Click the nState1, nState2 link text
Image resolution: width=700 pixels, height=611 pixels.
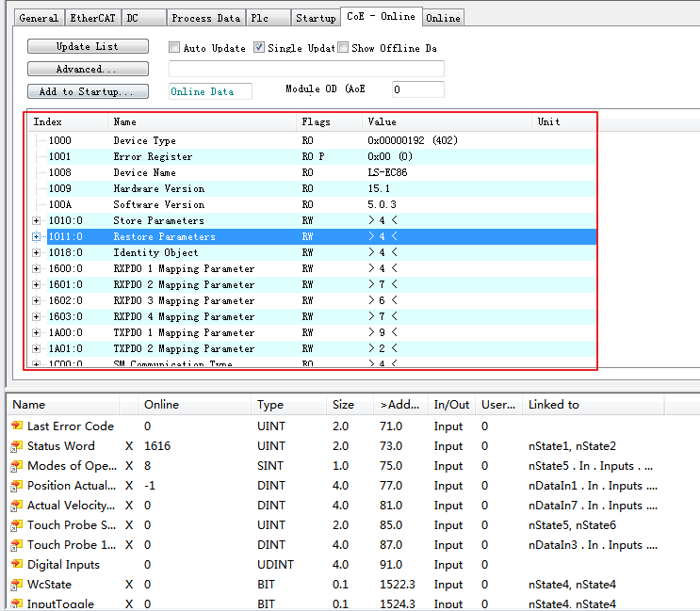pos(572,446)
